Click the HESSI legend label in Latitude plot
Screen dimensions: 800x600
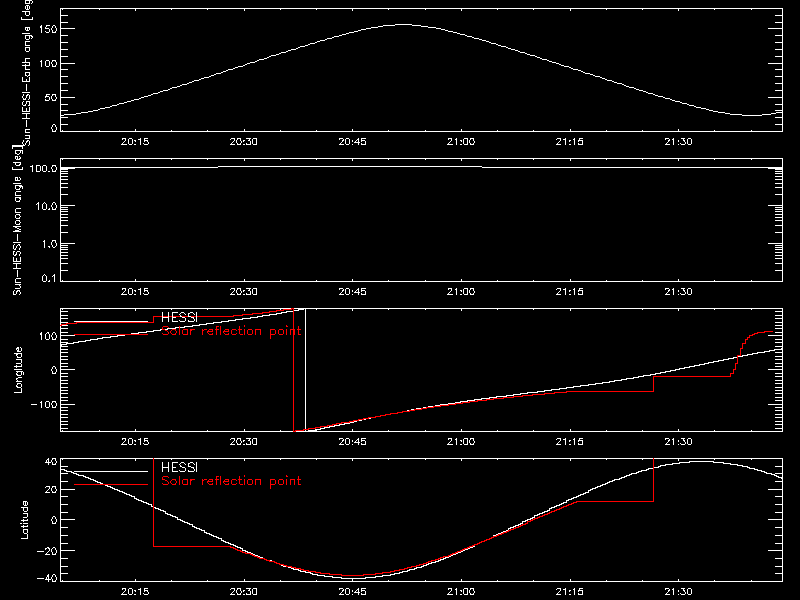click(x=179, y=467)
